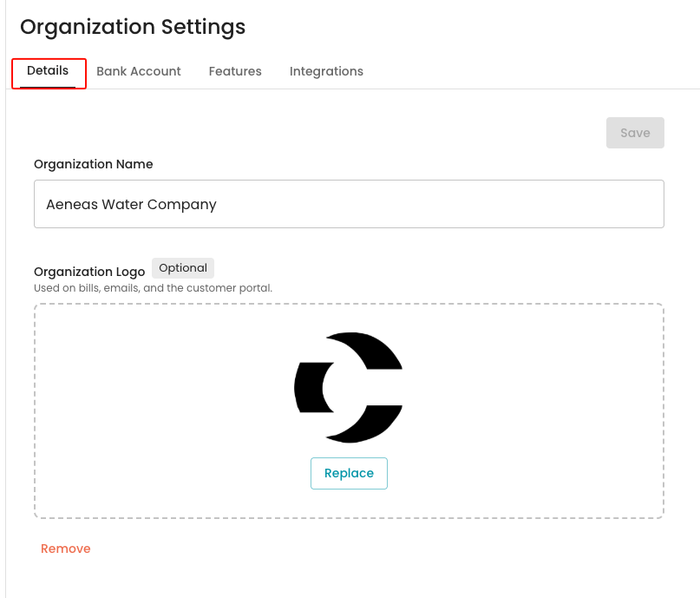This screenshot has width=700, height=598.
Task: Click the Organization Settings page heading
Action: (133, 27)
